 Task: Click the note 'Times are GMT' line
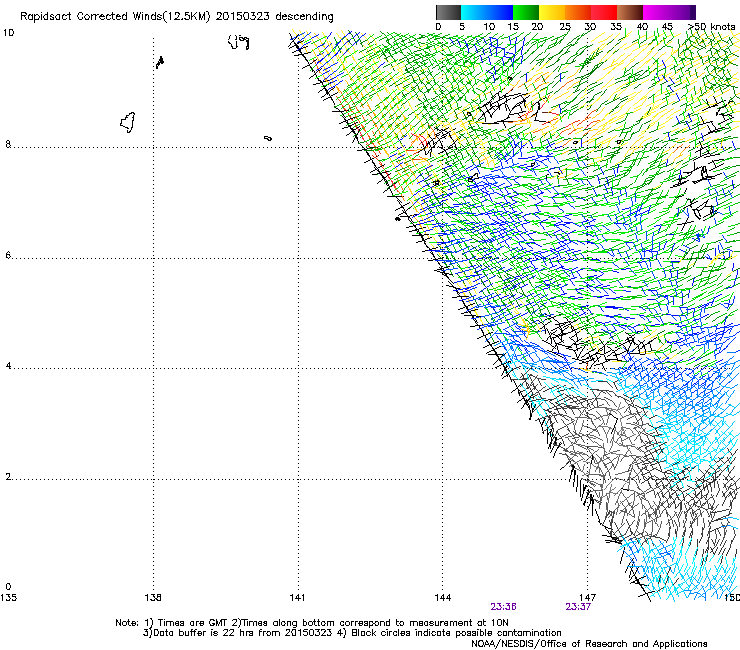click(x=312, y=623)
